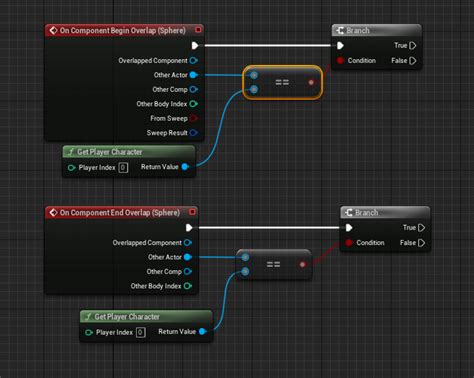Select the top Branch node header
Viewport: 474px width, 378px height.
pos(377,30)
